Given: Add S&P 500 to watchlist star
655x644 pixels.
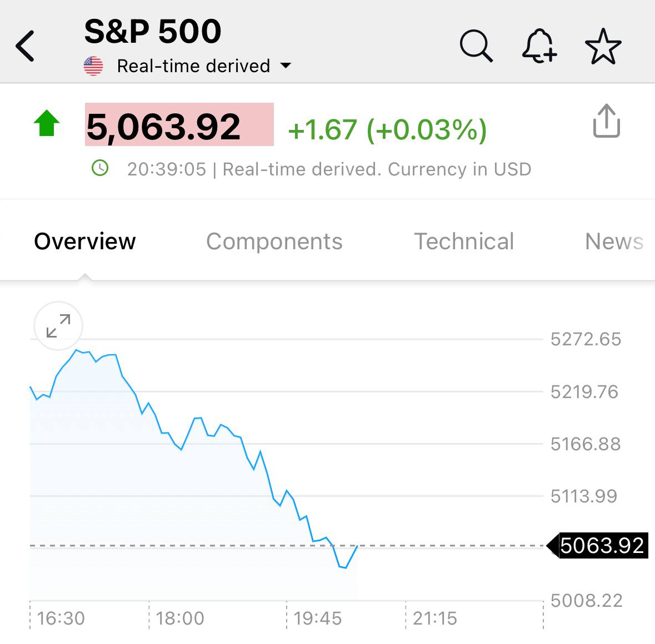Looking at the screenshot, I should pos(603,47).
